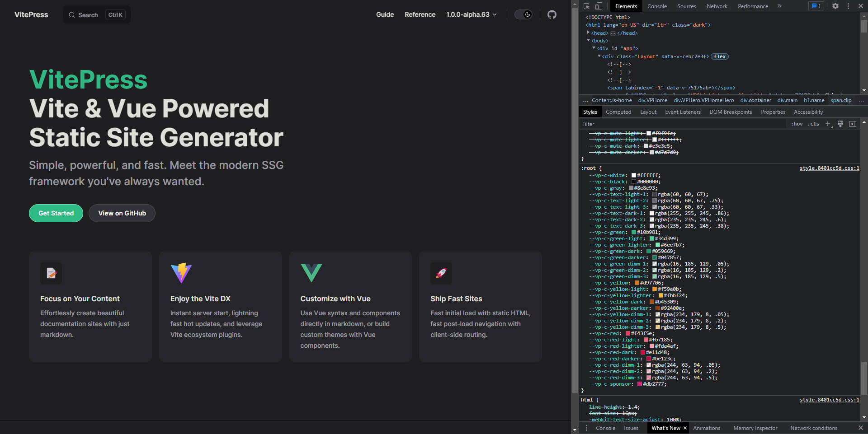Open DevTools settings gear icon
Viewport: 868px width, 434px height.
835,6
